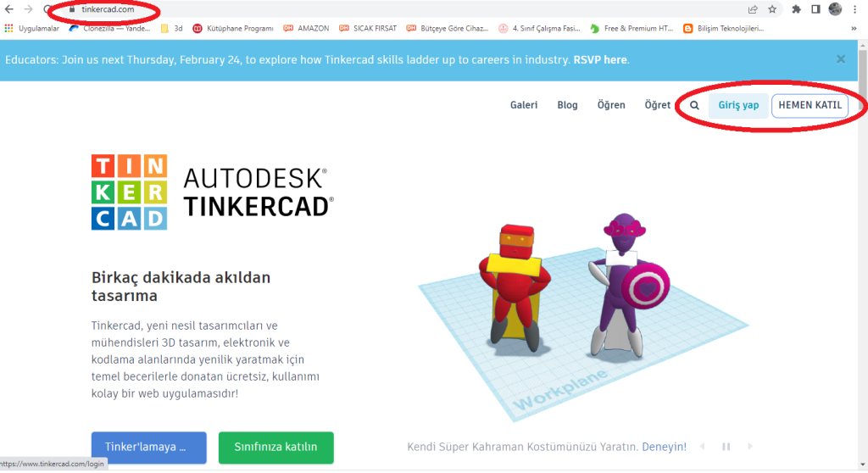Open the AMAZON bookmark
This screenshot has height=473, width=868.
pos(306,28)
